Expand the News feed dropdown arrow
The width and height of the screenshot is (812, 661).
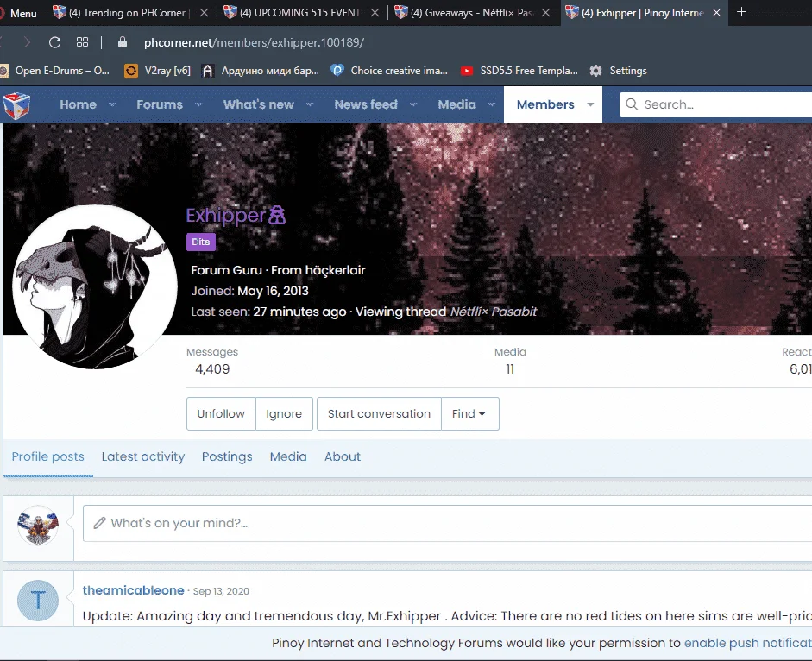(413, 104)
